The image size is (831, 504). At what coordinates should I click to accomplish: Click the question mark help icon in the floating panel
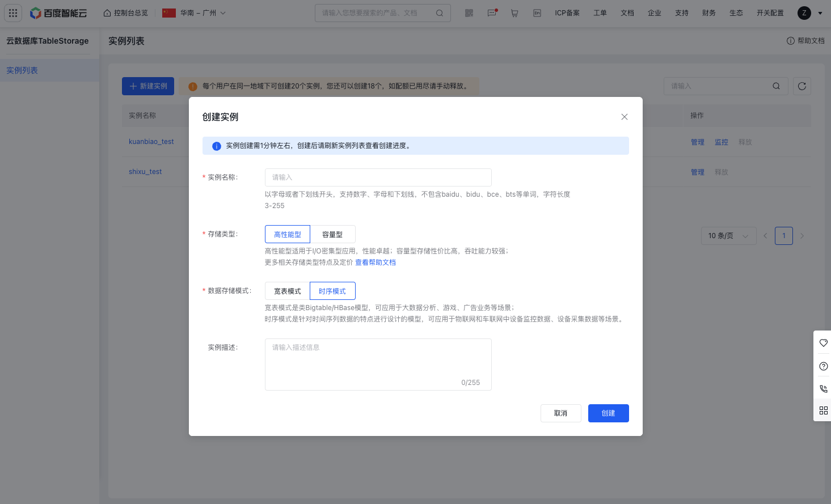point(824,366)
